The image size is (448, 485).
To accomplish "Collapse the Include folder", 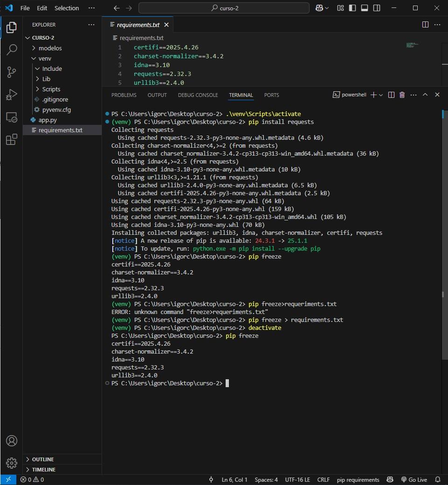I will [x=62, y=68].
